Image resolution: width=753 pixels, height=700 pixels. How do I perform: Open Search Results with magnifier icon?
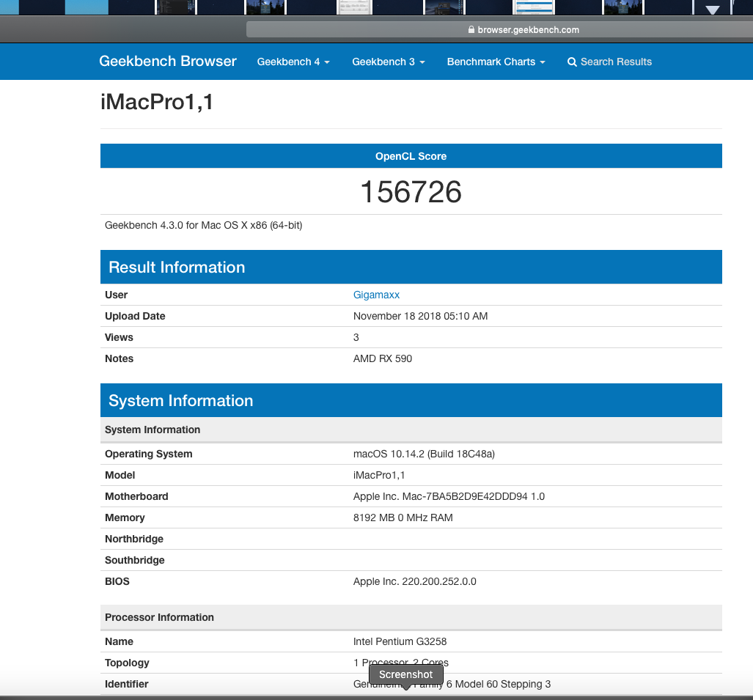coord(609,62)
